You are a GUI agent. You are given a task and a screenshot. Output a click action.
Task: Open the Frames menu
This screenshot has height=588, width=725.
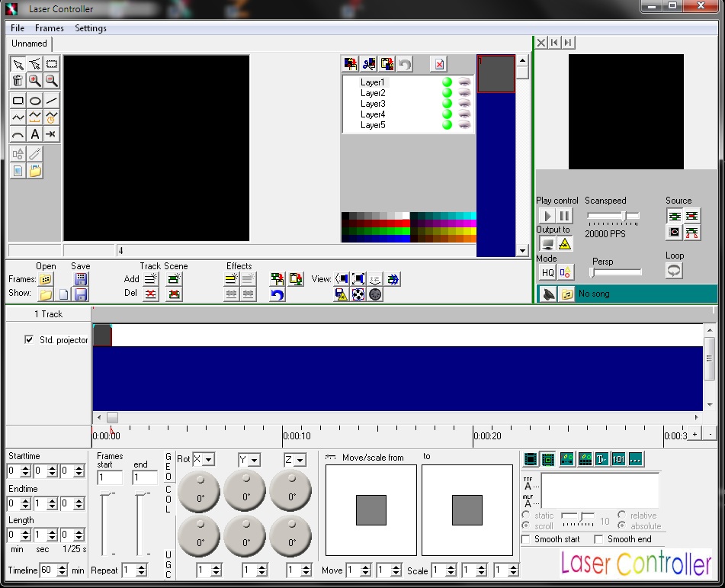pyautogui.click(x=50, y=28)
